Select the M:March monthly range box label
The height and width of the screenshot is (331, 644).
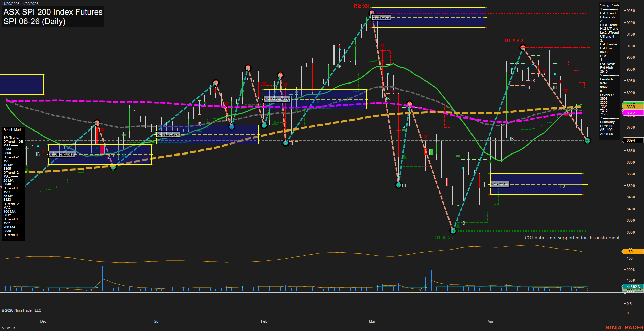[x=382, y=17]
